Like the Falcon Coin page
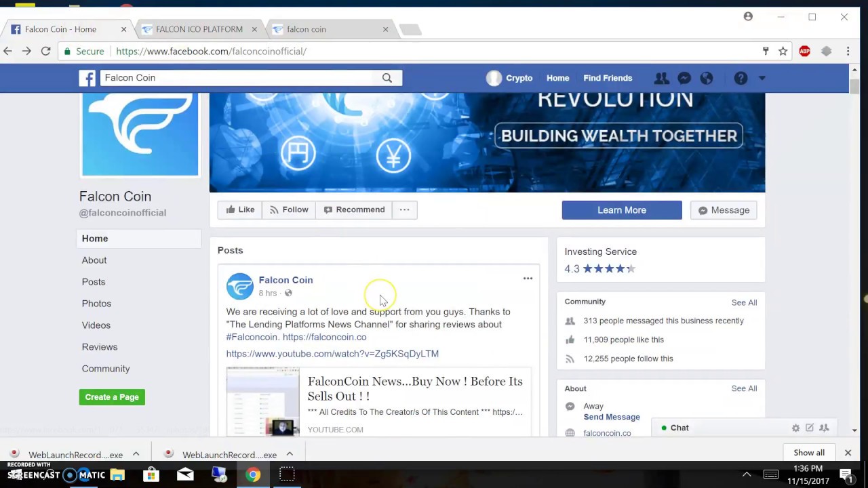This screenshot has height=488, width=868. [x=240, y=209]
